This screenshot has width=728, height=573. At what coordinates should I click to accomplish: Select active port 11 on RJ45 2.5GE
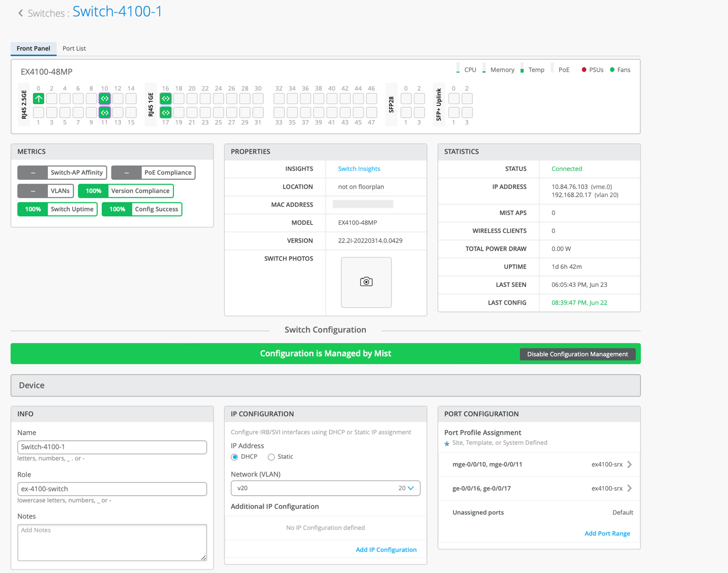point(105,112)
